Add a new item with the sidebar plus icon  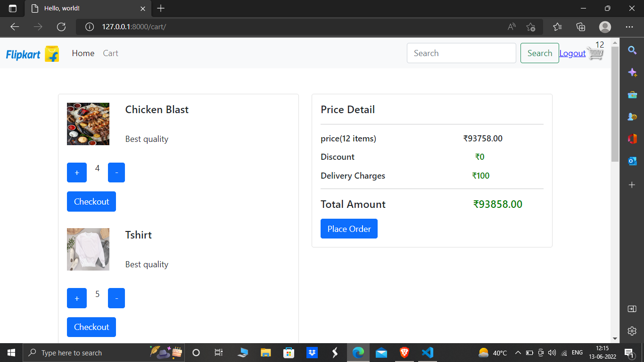pos(632,185)
